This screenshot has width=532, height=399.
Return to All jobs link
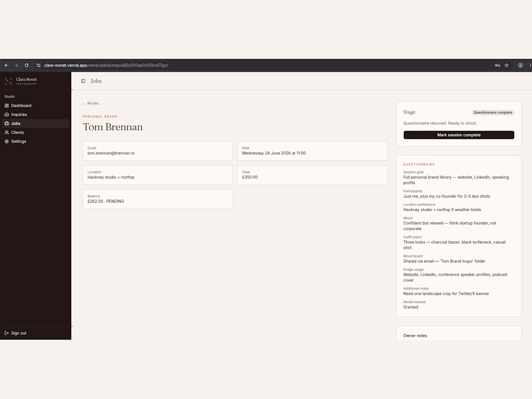click(x=91, y=103)
